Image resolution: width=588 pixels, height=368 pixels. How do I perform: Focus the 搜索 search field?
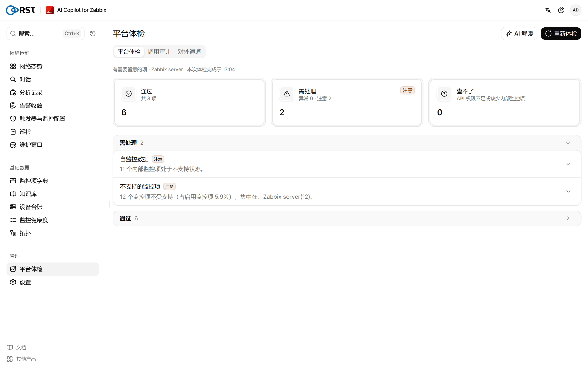46,34
